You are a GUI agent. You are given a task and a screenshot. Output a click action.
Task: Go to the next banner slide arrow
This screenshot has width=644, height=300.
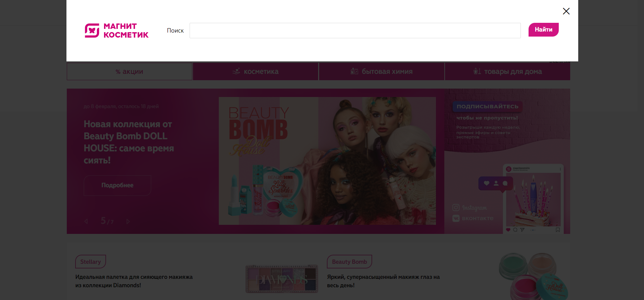click(x=128, y=221)
